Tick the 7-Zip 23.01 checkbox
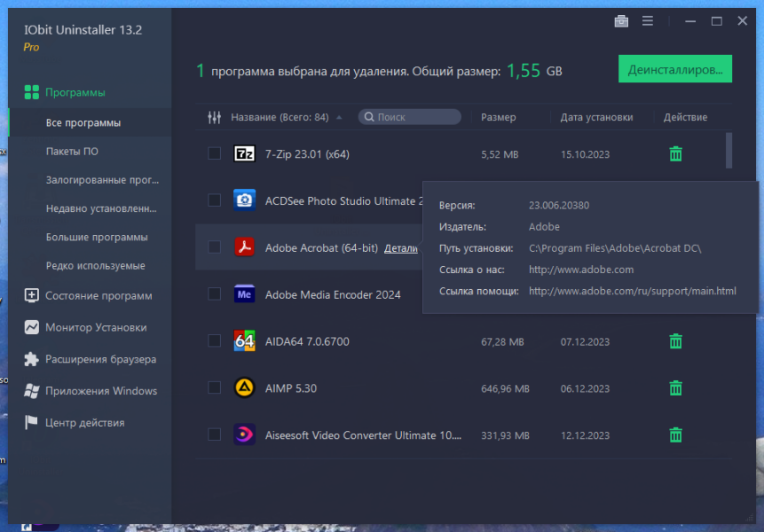Image resolution: width=764 pixels, height=532 pixels. [x=215, y=153]
